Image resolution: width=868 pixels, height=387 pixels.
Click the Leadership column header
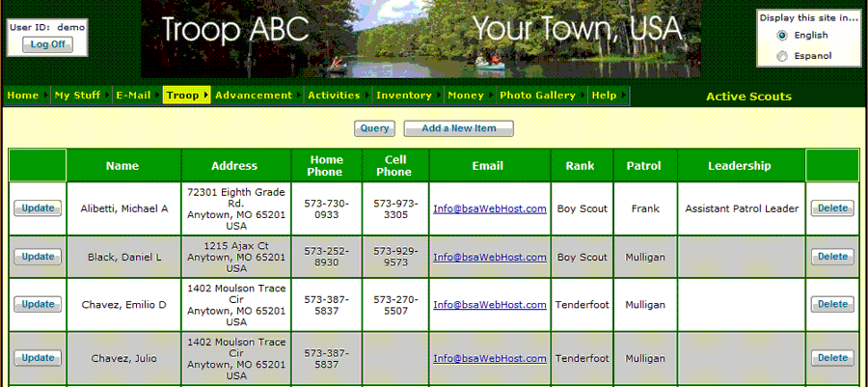740,166
